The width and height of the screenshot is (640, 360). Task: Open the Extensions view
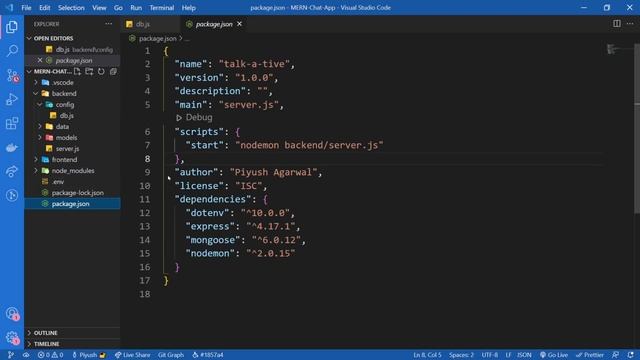[x=12, y=123]
